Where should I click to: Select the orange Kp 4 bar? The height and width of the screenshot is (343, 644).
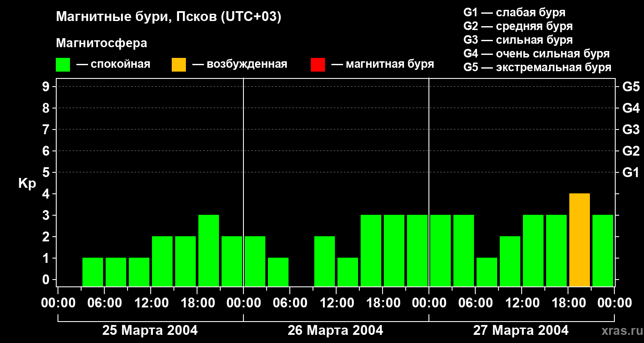pyautogui.click(x=579, y=240)
